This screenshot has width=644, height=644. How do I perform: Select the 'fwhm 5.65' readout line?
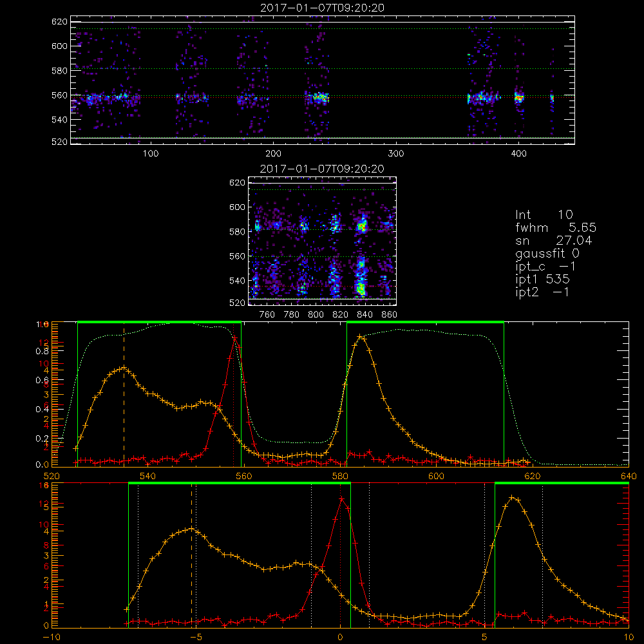click(x=556, y=227)
